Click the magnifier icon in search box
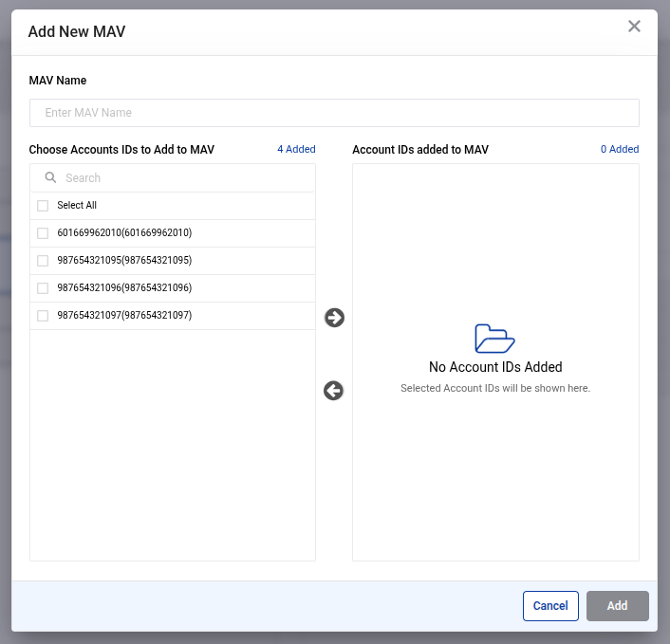Image resolution: width=670 pixels, height=644 pixels. tap(51, 177)
